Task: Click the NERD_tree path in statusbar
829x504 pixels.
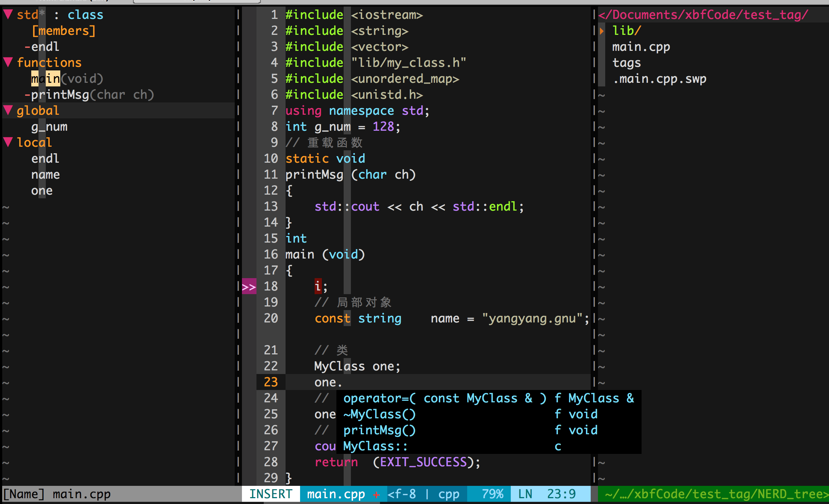Action: point(716,494)
